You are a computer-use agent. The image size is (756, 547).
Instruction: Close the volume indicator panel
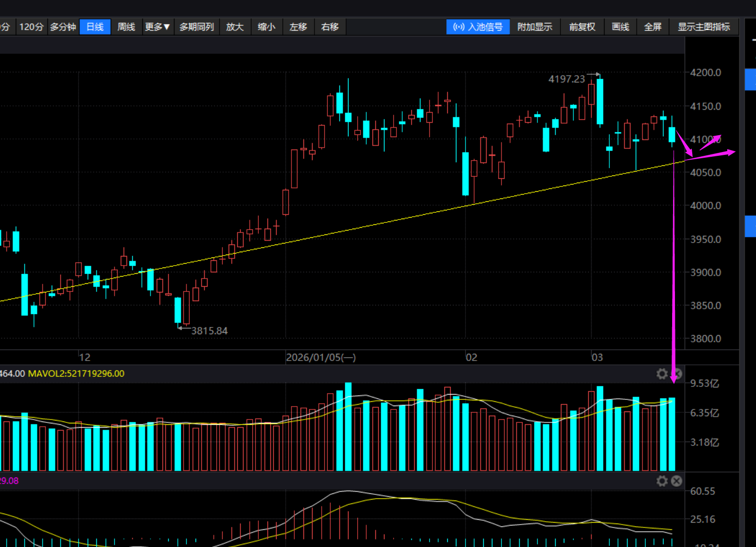(676, 374)
